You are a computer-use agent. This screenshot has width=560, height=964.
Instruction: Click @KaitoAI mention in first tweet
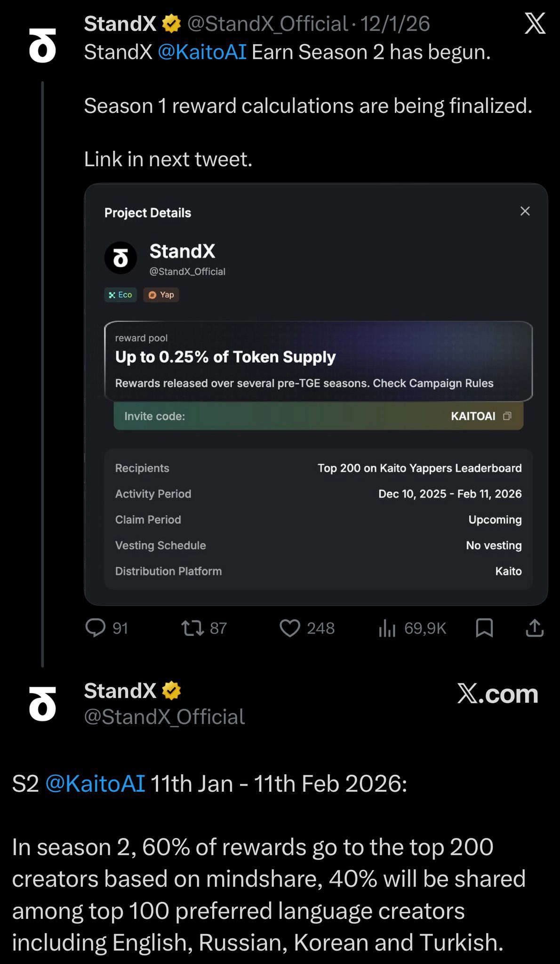[202, 52]
